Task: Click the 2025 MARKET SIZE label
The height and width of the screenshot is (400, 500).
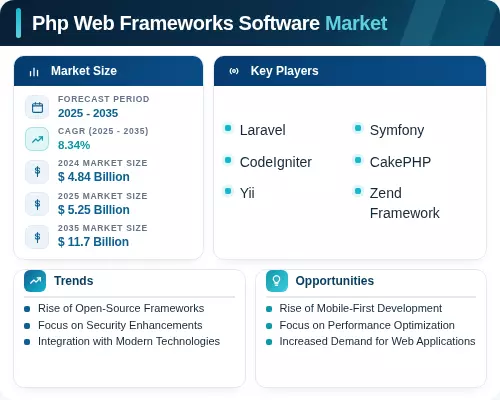Action: [x=103, y=196]
